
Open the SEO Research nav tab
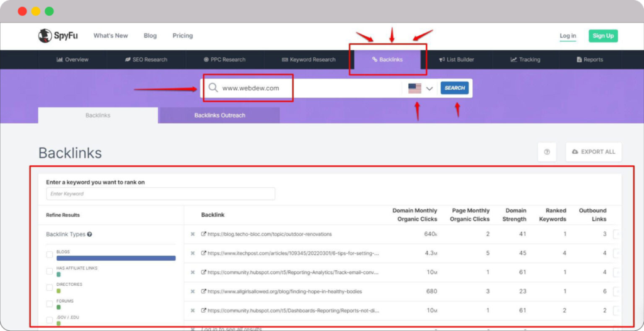146,60
